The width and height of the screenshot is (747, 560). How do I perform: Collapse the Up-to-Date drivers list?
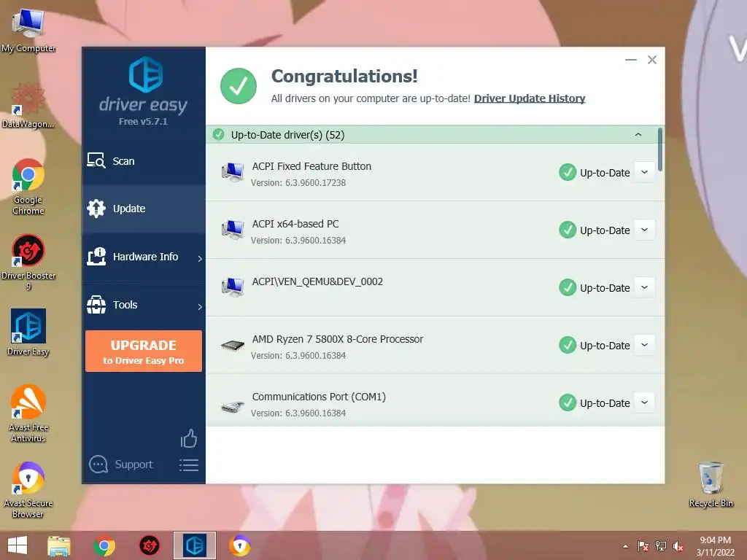(x=638, y=135)
